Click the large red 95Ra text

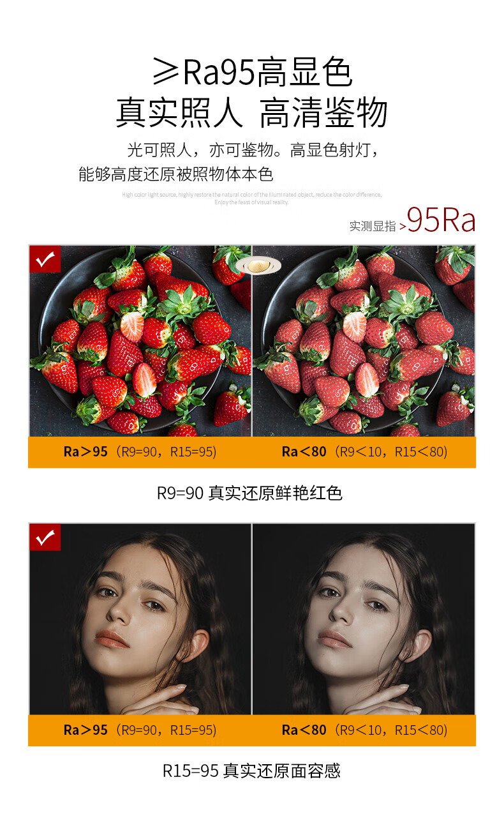pyautogui.click(x=441, y=220)
